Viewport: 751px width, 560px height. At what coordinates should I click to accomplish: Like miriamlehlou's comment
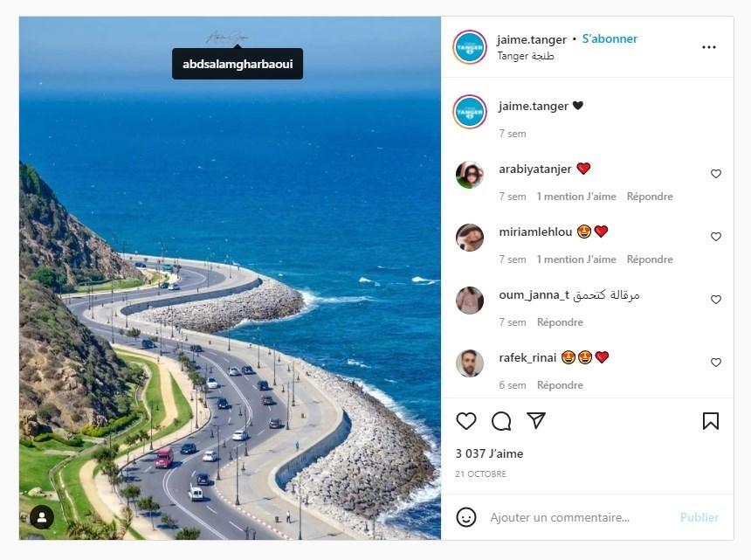715,237
